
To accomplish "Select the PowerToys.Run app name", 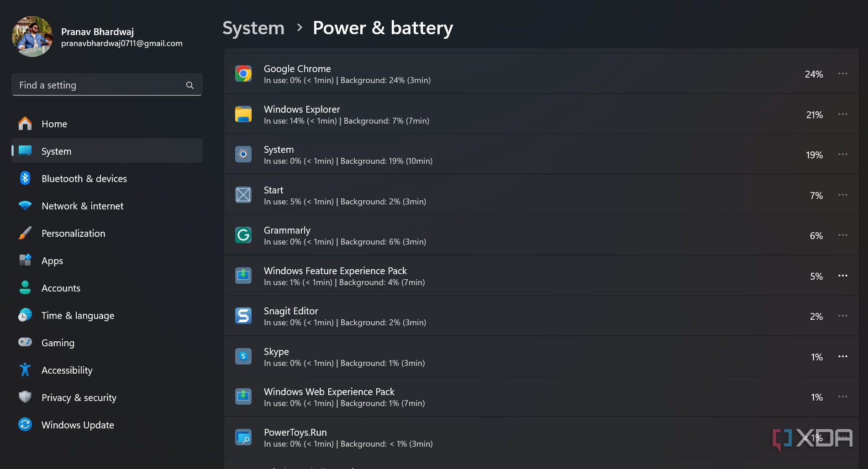I will click(295, 432).
